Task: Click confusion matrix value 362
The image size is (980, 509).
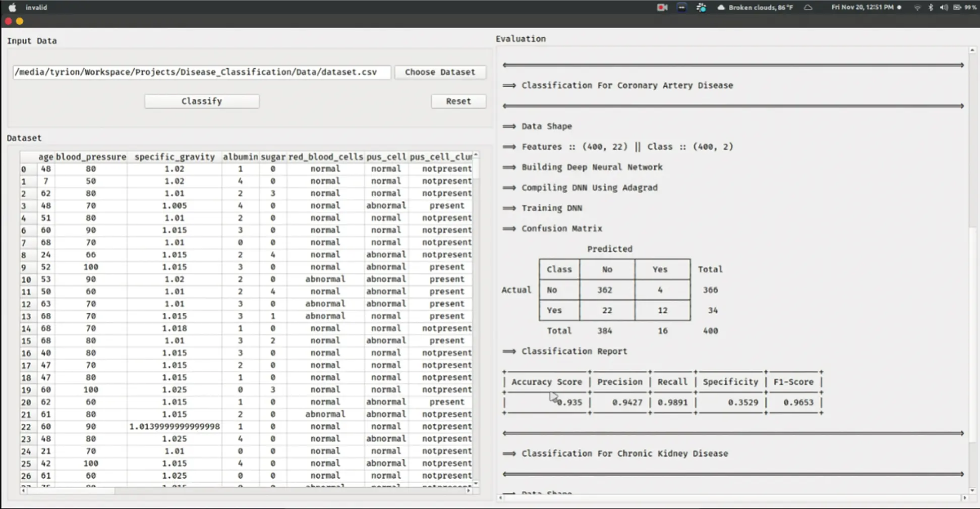Action: (x=605, y=290)
